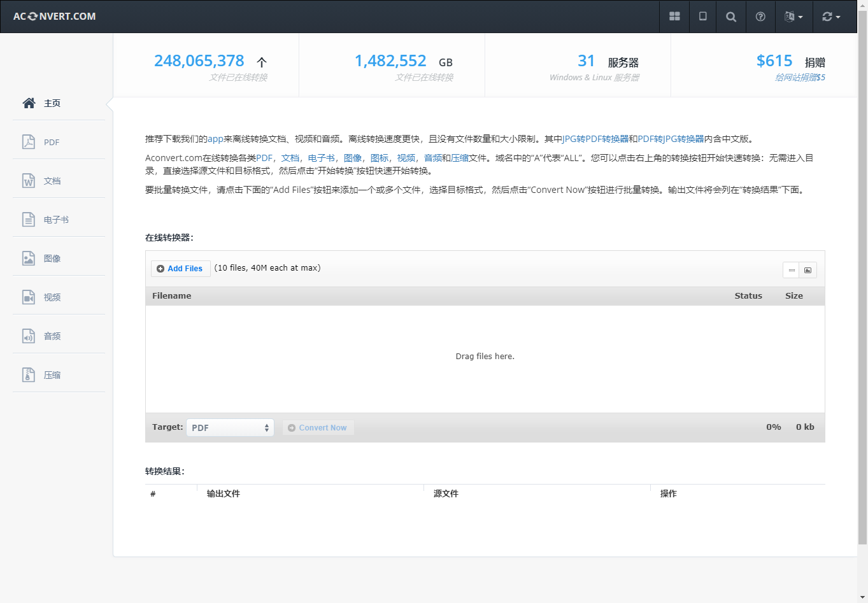Click the 视频 link in the intro paragraph
868x603 pixels.
(406, 158)
